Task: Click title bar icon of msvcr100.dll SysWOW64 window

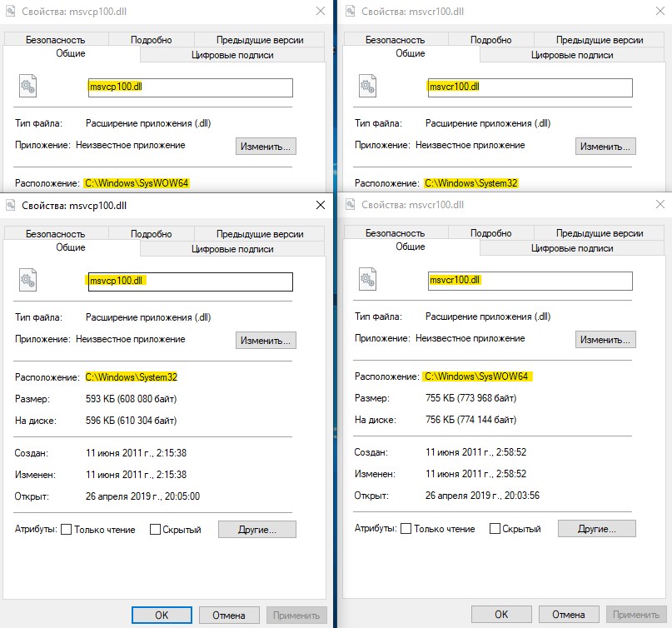Action: pyautogui.click(x=351, y=205)
